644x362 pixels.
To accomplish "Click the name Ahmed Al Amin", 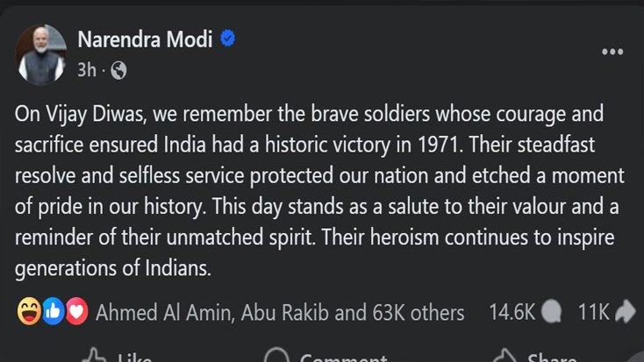I will click(159, 312).
